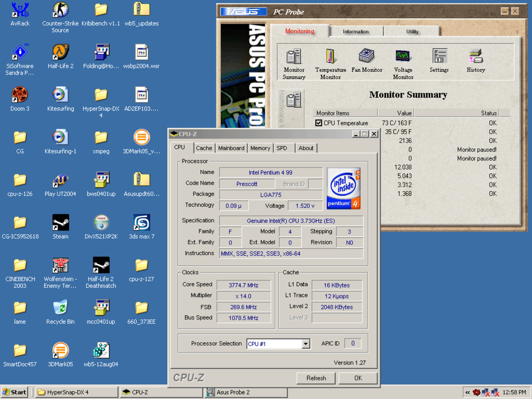The height and width of the screenshot is (399, 532).
Task: Select the Monitoring tab in PC Probe
Action: pyautogui.click(x=299, y=31)
